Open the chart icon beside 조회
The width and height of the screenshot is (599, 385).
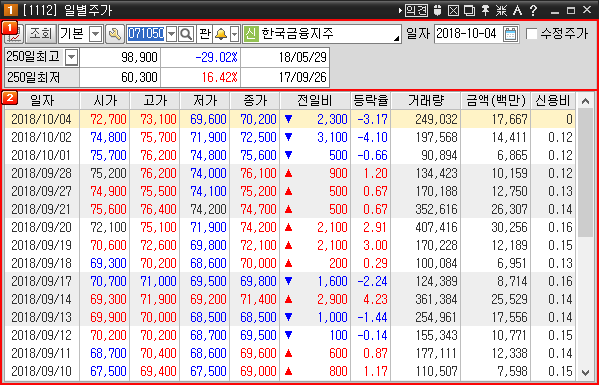coord(15,35)
